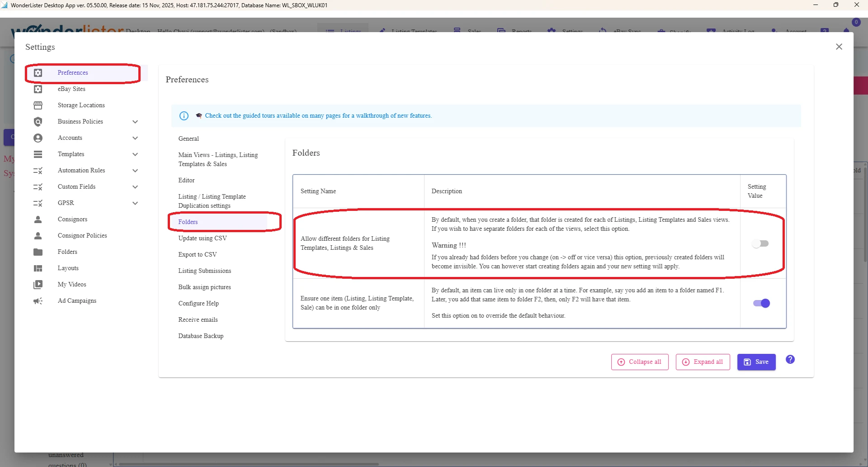Viewport: 868px width, 467px height.
Task: Expand the Business Policies section
Action: coord(135,122)
